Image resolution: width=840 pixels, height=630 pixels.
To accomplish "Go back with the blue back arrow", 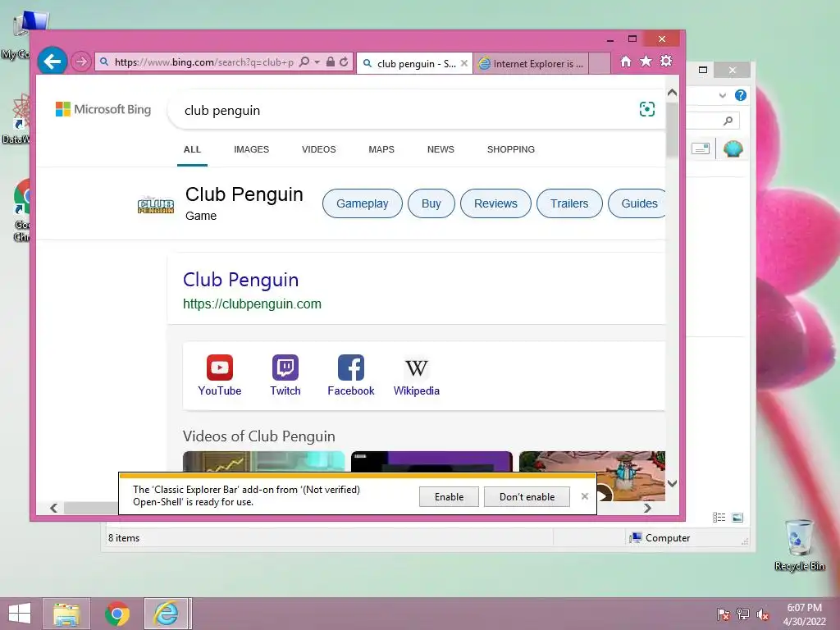I will coord(52,62).
